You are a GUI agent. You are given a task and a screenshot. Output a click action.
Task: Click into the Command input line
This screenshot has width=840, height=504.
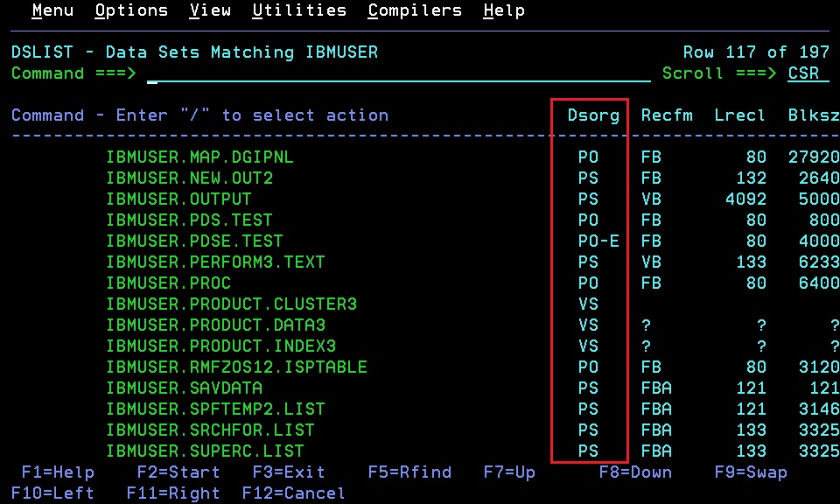click(399, 73)
